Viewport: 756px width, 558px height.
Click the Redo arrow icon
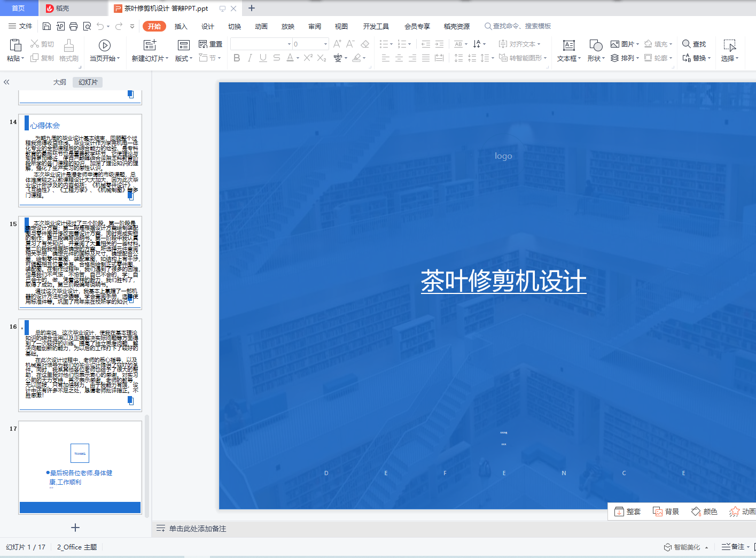pyautogui.click(x=119, y=26)
